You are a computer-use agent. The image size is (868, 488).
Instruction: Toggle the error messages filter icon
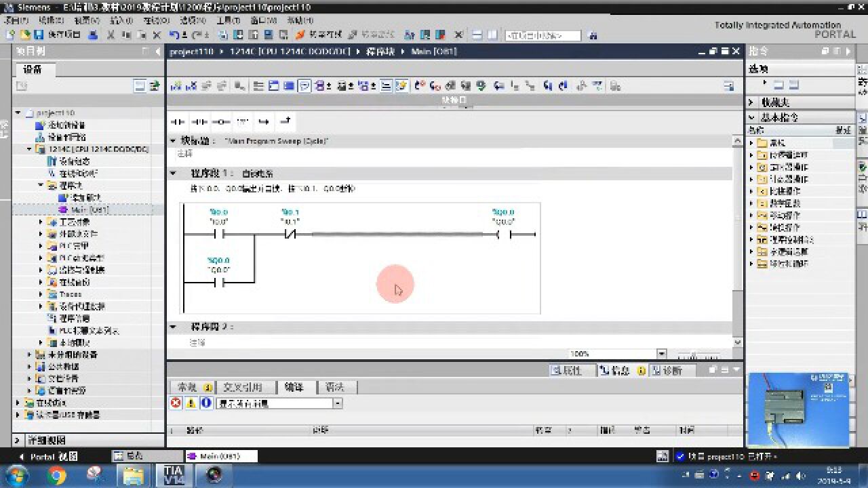[x=176, y=403]
